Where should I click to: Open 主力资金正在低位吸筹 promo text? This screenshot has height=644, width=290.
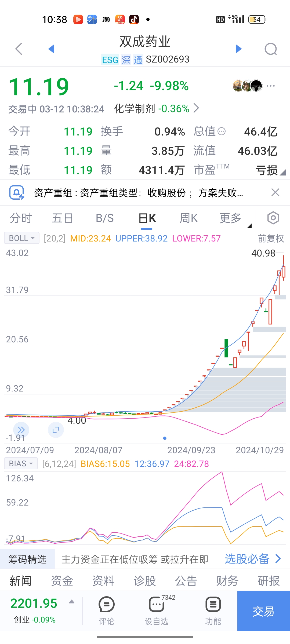(135, 559)
